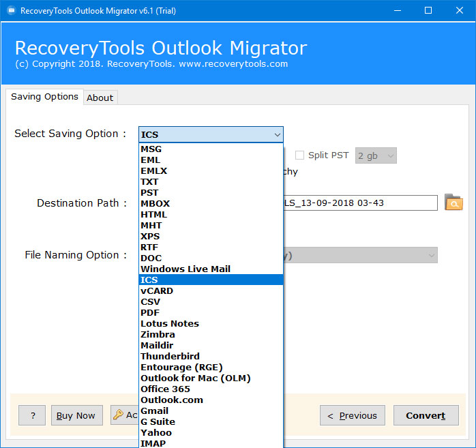Choose PDF from the saving list
The image size is (476, 448).
150,312
